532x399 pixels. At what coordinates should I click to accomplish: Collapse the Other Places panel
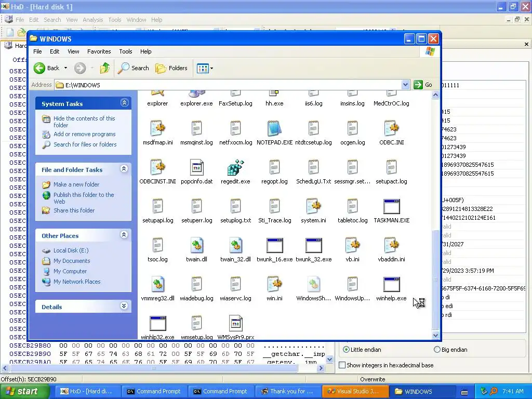coord(124,234)
